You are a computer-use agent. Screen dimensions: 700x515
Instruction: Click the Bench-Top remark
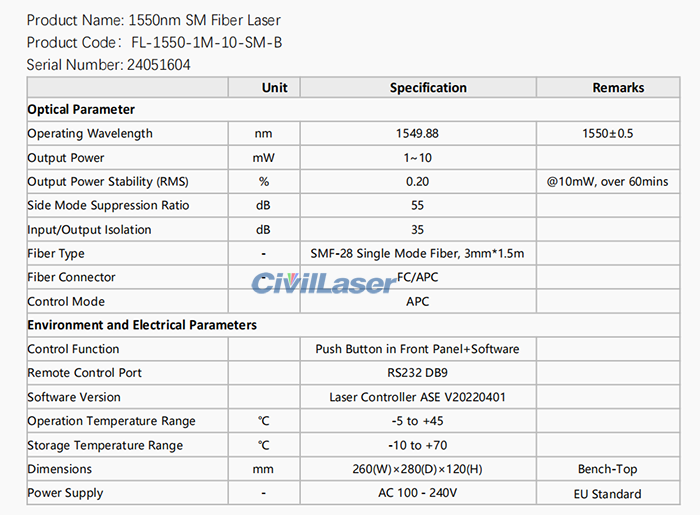pos(608,469)
